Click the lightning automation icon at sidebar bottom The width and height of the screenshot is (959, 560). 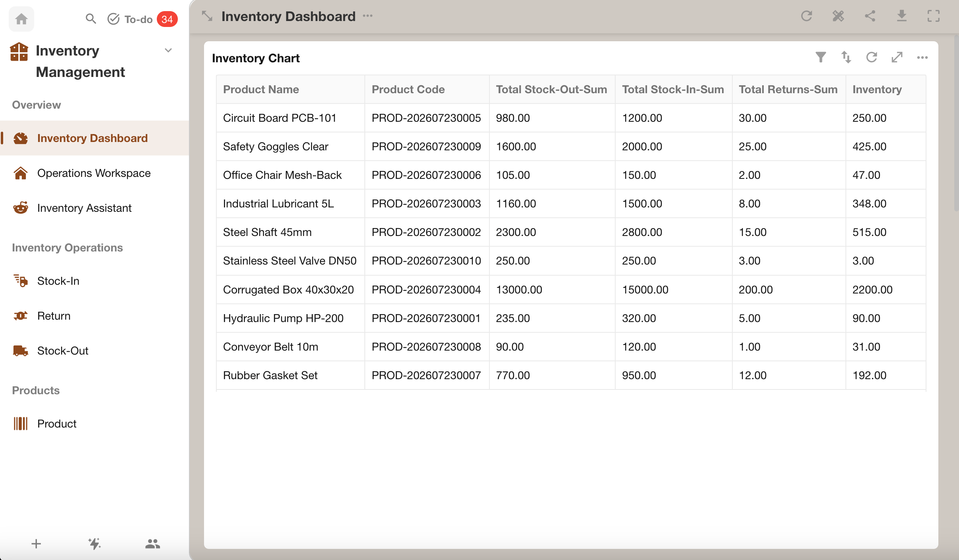click(94, 544)
